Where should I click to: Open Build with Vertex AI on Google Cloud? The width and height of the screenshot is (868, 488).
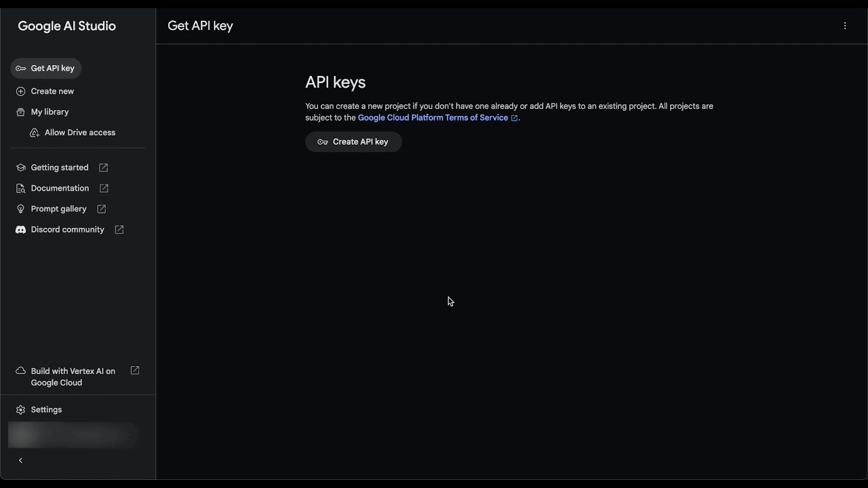[x=73, y=377]
